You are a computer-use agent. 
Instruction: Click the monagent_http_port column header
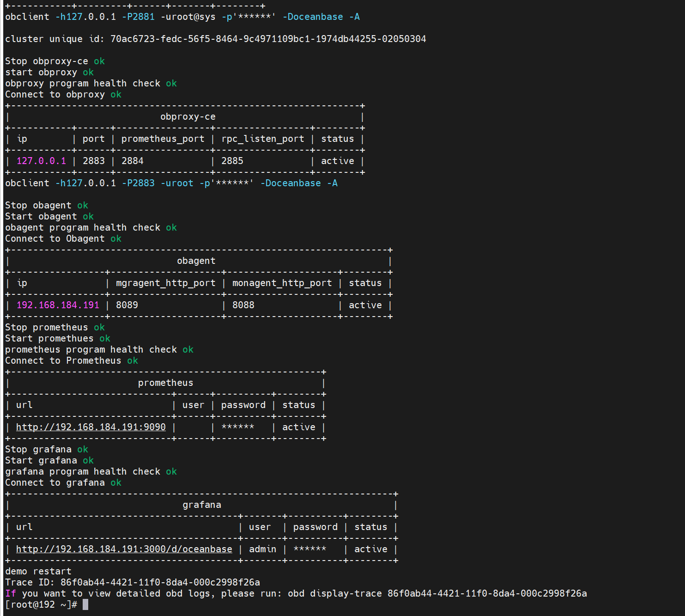pos(282,283)
